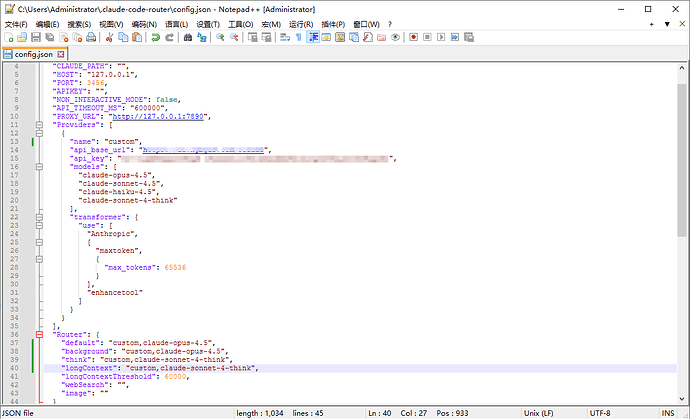Open the 编码(N) menu

(144, 24)
